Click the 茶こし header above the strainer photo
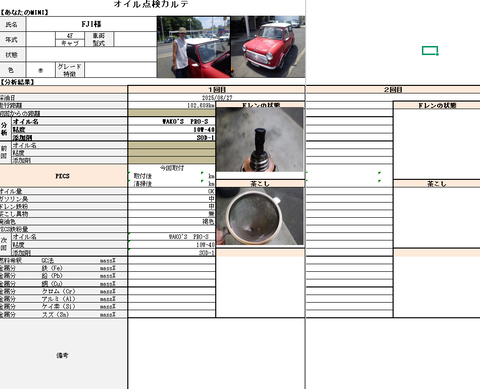Viewport: 480px width, 389px height. (260, 184)
